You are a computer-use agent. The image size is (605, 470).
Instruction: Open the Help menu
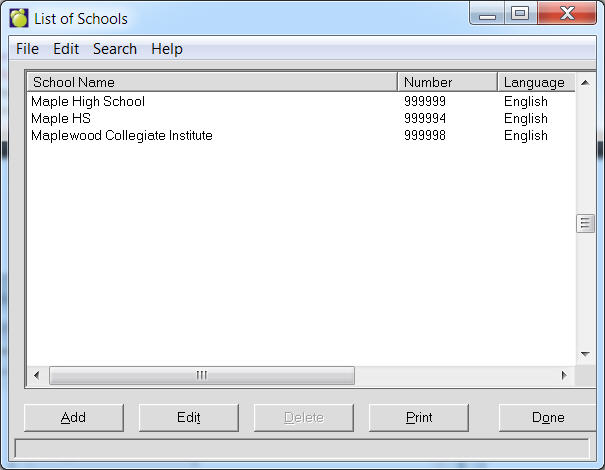click(x=167, y=49)
